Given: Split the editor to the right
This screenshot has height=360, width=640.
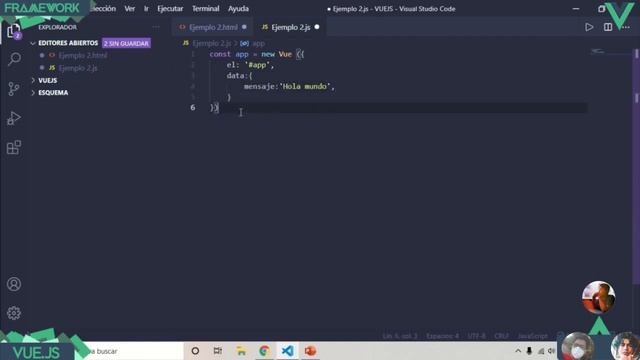Looking at the screenshot, I should pos(608,27).
